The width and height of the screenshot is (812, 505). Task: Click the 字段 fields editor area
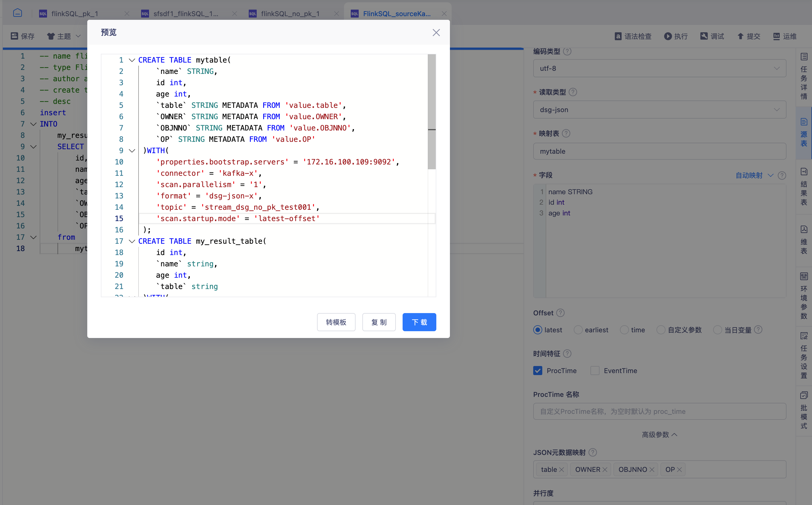tap(659, 241)
